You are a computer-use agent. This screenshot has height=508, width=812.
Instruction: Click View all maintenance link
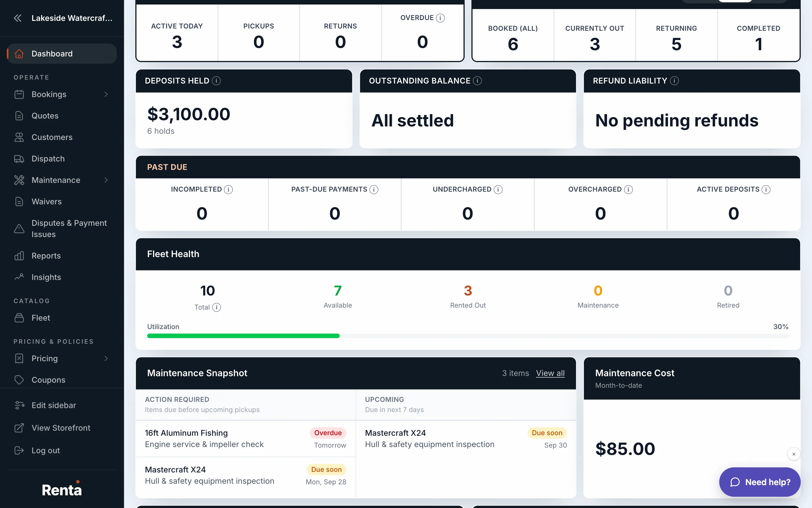pos(550,373)
